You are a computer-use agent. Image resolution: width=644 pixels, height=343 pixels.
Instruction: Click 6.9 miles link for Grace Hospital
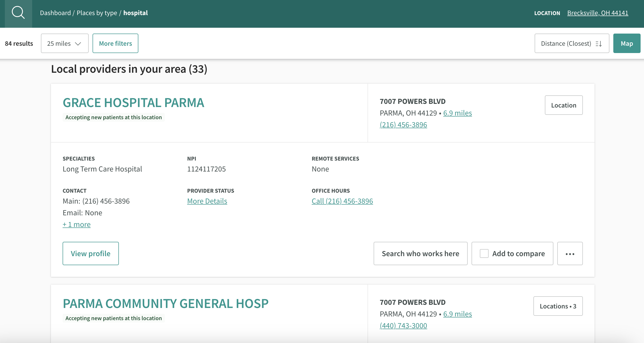point(457,113)
